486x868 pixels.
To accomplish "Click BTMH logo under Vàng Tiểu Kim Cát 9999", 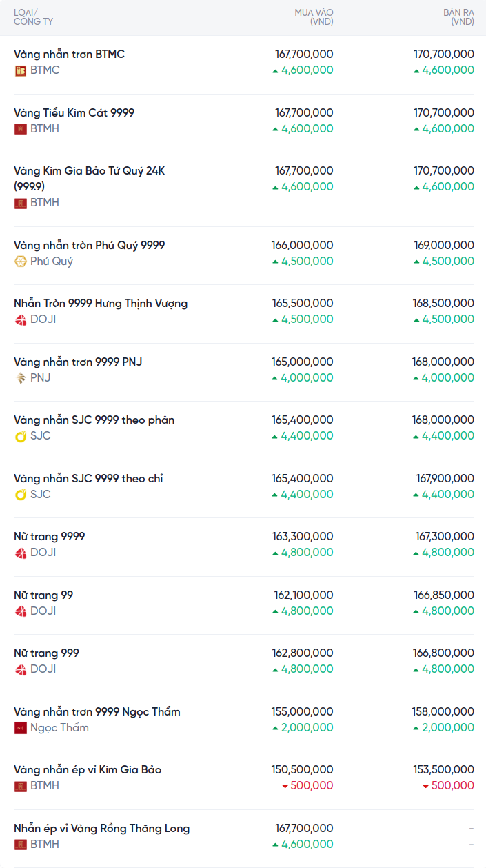I will coord(21,129).
